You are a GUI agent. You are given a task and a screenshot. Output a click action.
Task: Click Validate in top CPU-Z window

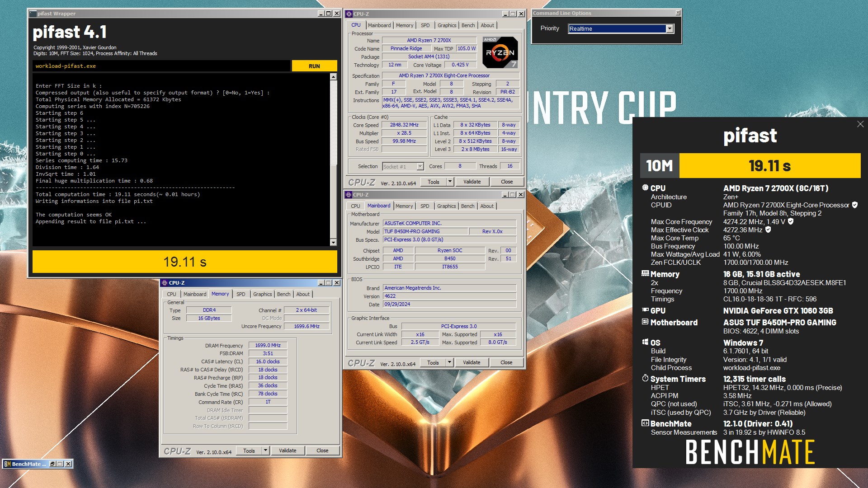tap(472, 182)
